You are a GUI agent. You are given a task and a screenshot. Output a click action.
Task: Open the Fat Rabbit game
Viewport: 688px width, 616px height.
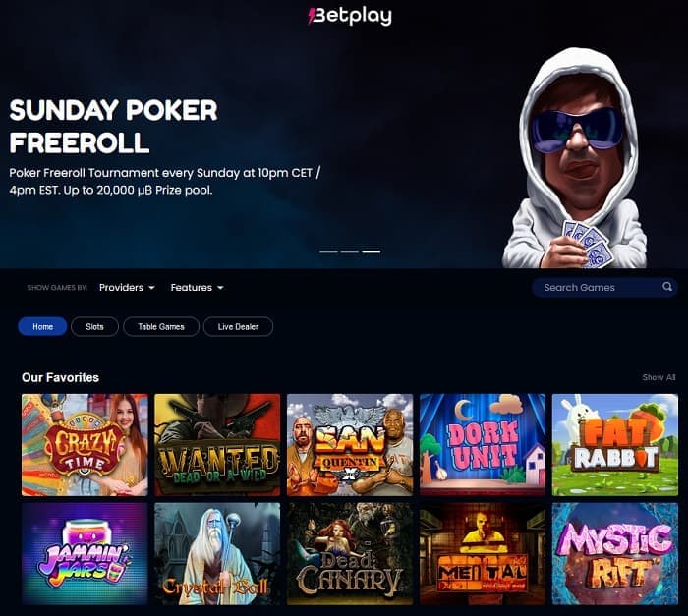[615, 445]
